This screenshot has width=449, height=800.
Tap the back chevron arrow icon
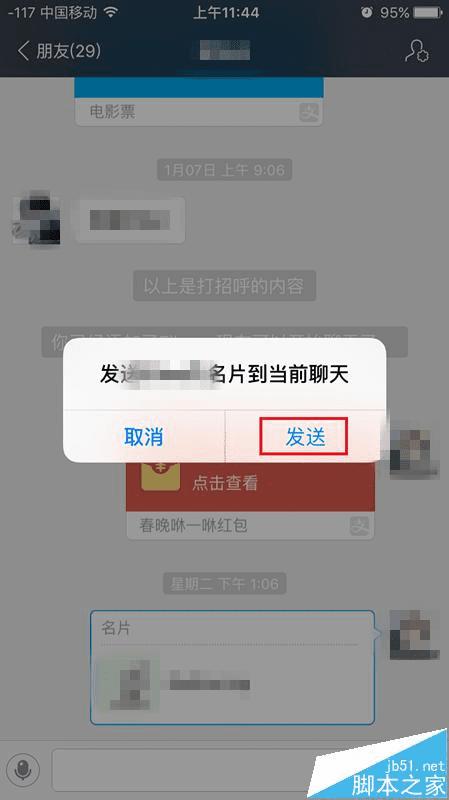click(x=23, y=51)
